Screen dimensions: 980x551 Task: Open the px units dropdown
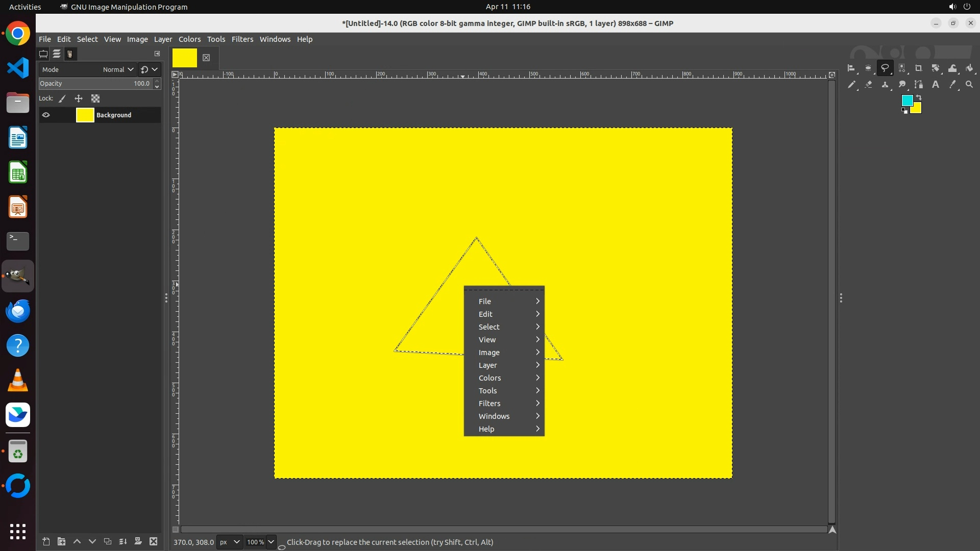(x=230, y=542)
